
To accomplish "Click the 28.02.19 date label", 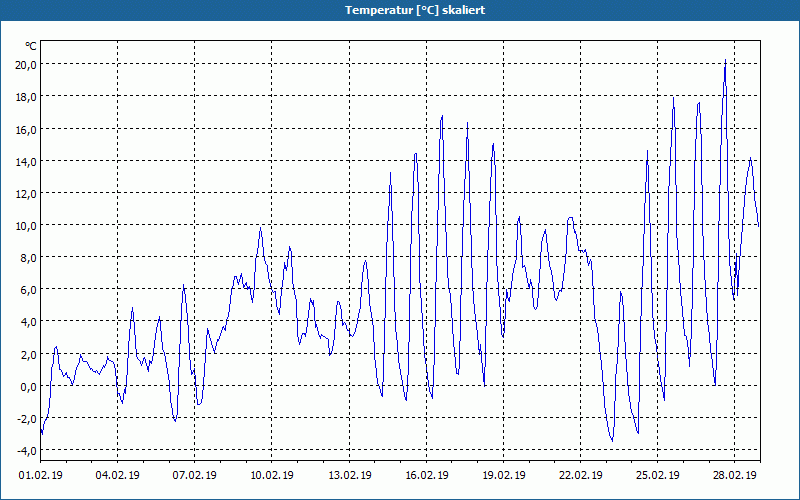I will (x=735, y=475).
